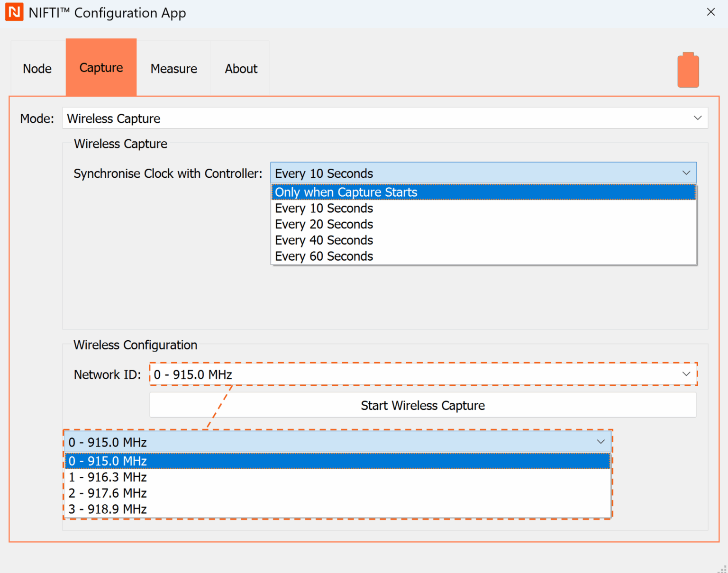The height and width of the screenshot is (573, 728).
Task: Click the NIFTI app logo icon
Action: tap(14, 12)
